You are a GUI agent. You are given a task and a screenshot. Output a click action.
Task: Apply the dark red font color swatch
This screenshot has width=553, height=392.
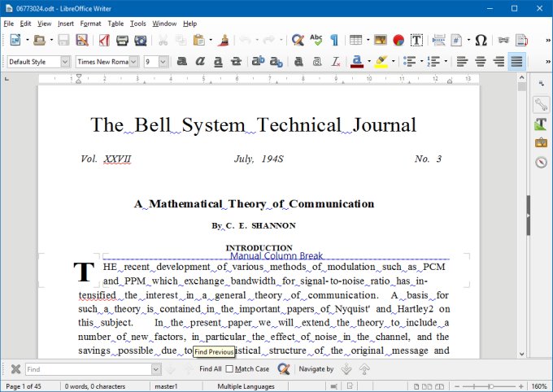[357, 62]
